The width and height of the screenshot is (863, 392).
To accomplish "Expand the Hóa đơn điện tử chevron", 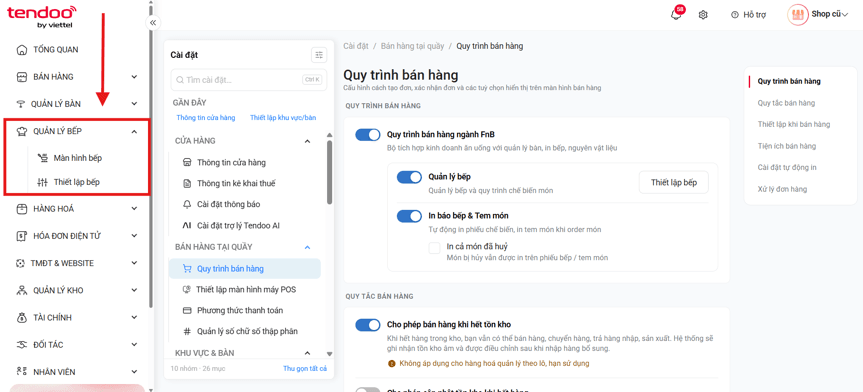I will 134,236.
